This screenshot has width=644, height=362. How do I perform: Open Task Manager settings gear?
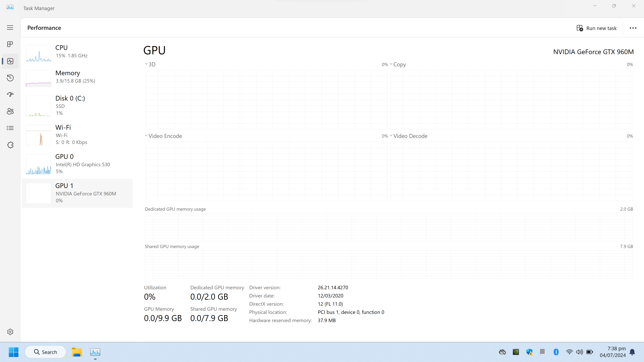click(x=10, y=332)
